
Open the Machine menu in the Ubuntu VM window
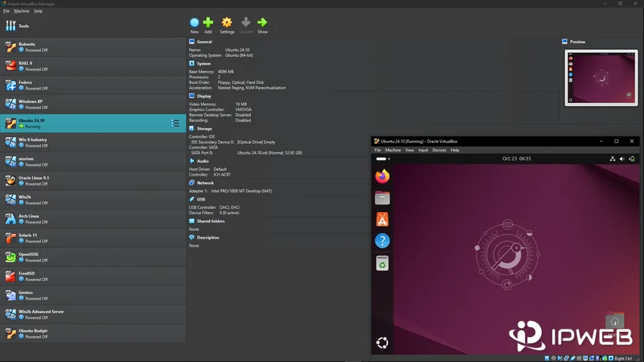(392, 150)
